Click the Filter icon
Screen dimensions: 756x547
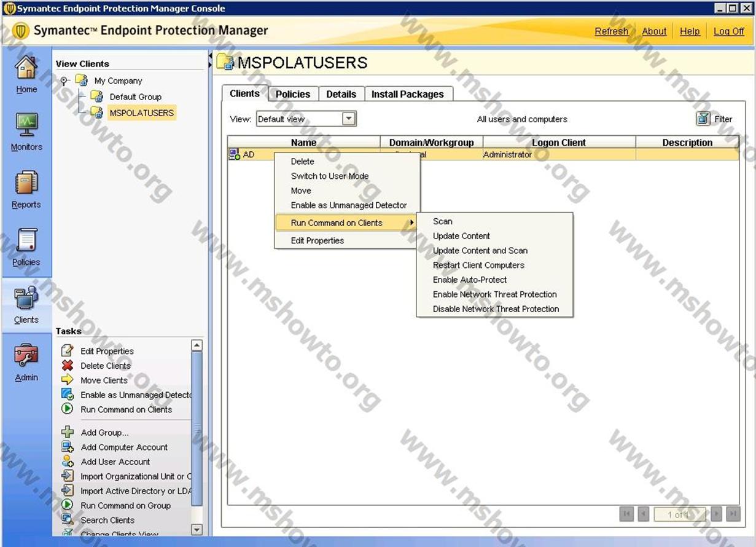pos(703,119)
